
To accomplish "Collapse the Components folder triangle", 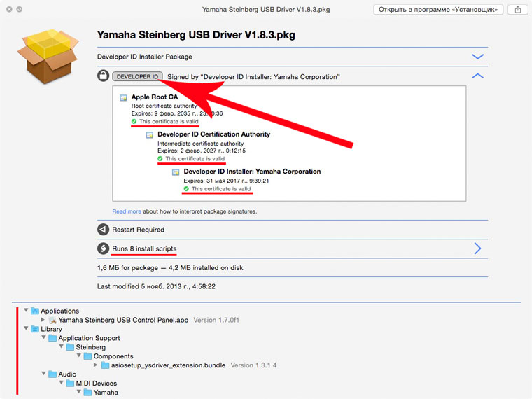I will pos(79,355).
